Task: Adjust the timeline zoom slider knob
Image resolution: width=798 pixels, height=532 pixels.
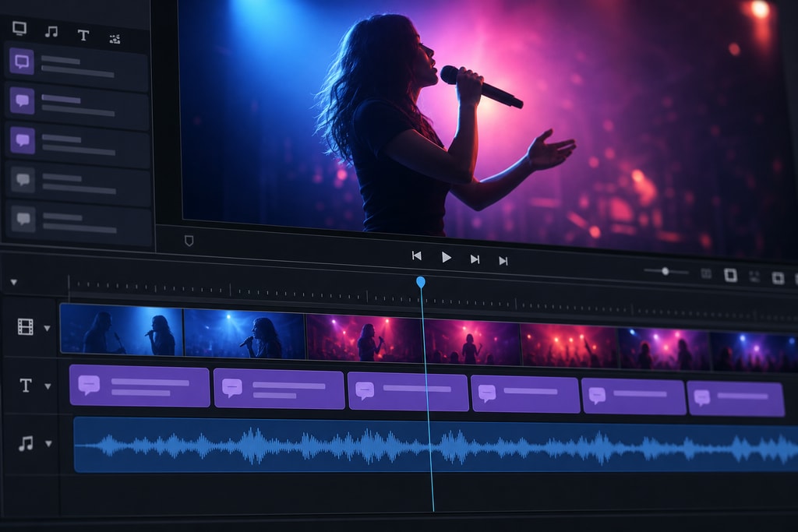Action: 666,271
